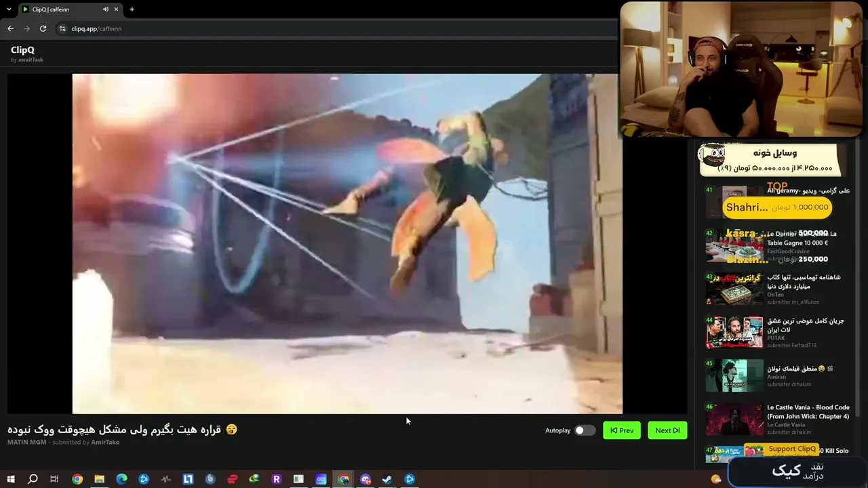Open site information icon in address bar
The height and width of the screenshot is (488, 868).
pos(62,28)
